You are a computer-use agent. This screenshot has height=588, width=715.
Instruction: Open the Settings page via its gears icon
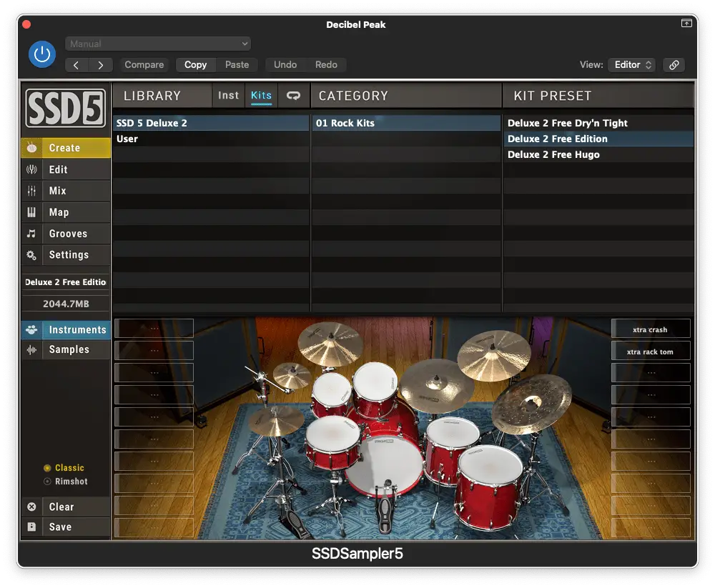tap(31, 255)
